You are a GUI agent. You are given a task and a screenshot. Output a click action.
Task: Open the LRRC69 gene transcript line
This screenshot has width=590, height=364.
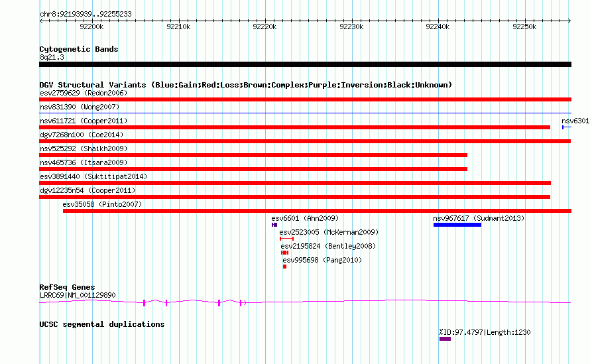pos(305,302)
